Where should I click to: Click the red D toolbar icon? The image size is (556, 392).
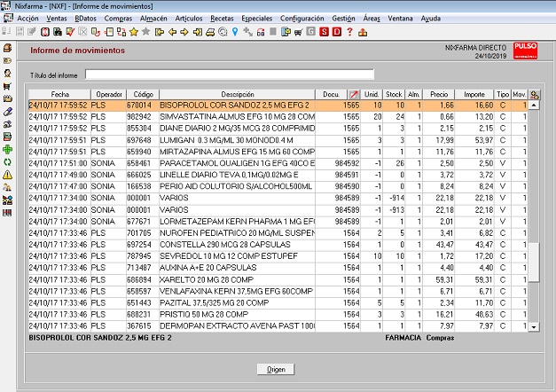pos(337,32)
